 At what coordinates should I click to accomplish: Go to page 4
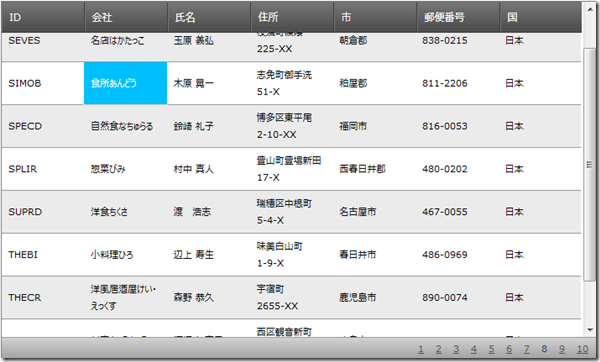(474, 349)
